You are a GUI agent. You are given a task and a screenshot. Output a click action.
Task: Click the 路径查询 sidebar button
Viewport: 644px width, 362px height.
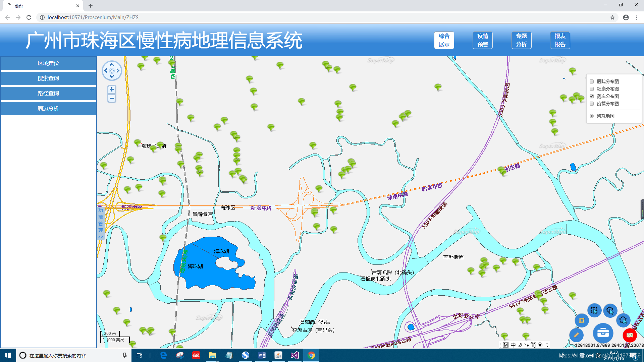click(x=48, y=93)
